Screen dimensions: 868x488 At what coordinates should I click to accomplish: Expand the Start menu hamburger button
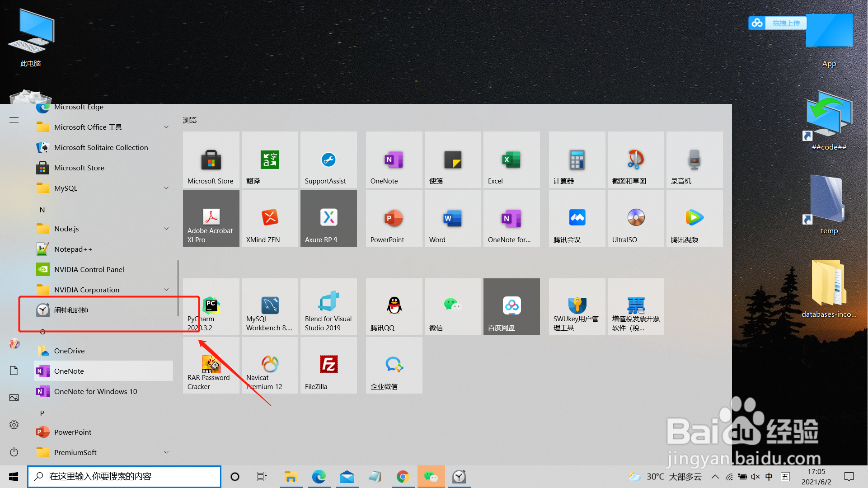pyautogui.click(x=14, y=120)
